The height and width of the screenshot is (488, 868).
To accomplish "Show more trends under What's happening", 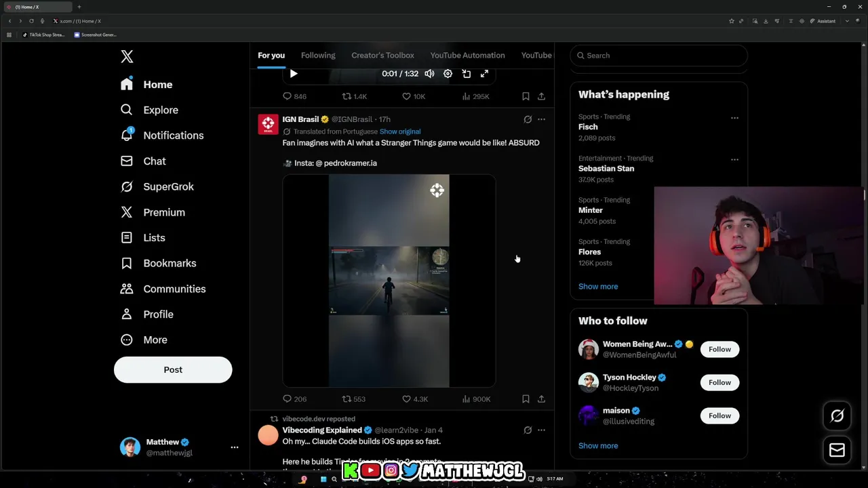I will (598, 287).
